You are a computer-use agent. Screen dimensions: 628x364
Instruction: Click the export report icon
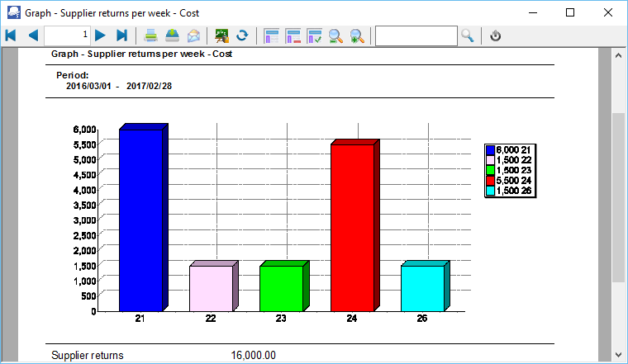point(172,35)
